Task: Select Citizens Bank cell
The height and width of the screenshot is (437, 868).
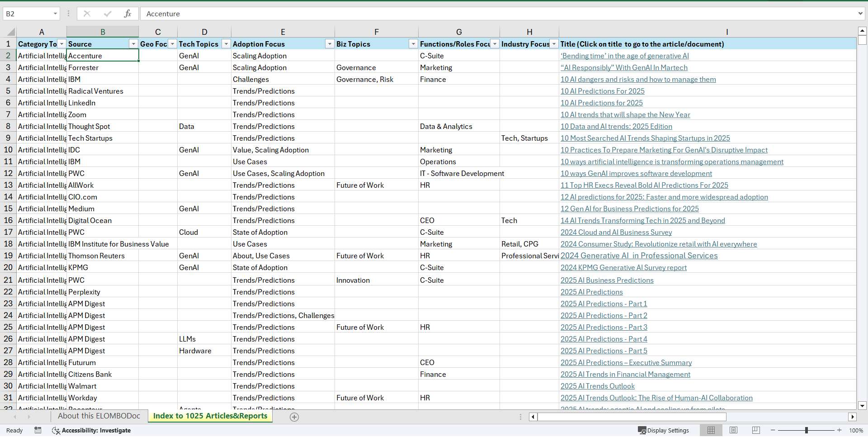Action: click(103, 374)
